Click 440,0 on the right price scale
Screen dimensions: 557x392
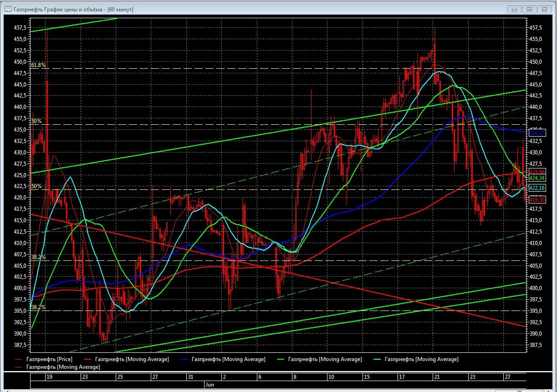click(536, 107)
